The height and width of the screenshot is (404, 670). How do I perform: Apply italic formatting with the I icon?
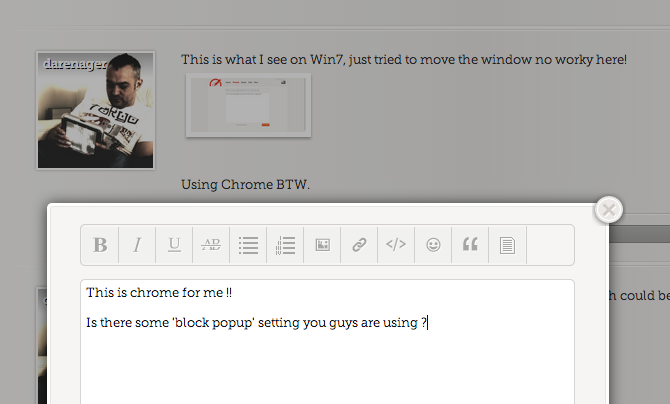coord(137,245)
